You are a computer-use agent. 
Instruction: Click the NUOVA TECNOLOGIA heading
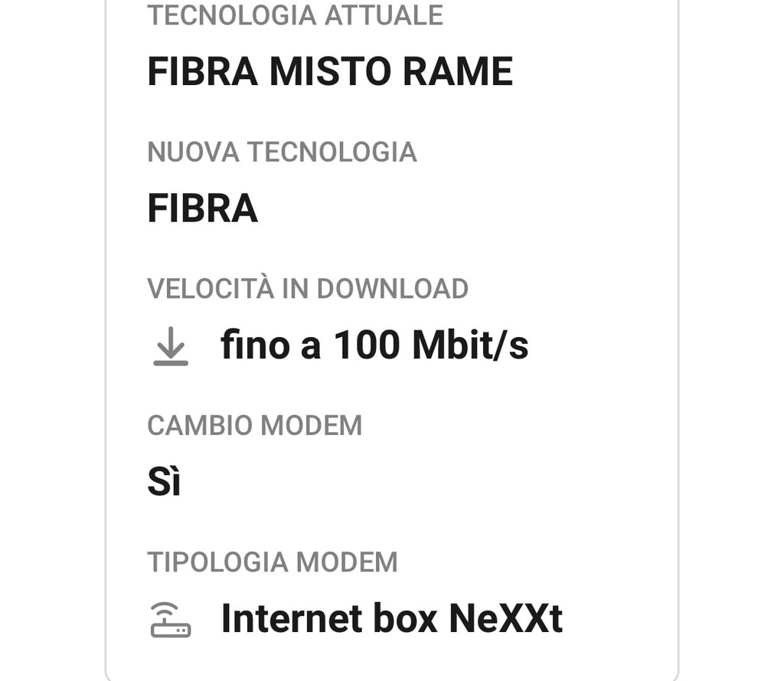(282, 152)
